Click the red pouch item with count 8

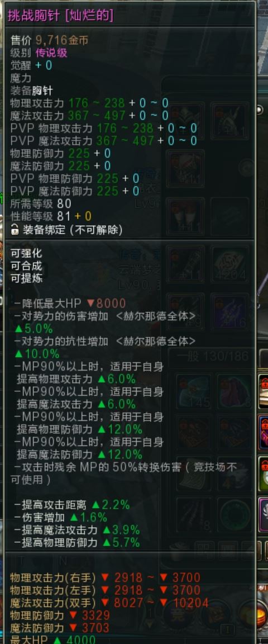point(234,391)
